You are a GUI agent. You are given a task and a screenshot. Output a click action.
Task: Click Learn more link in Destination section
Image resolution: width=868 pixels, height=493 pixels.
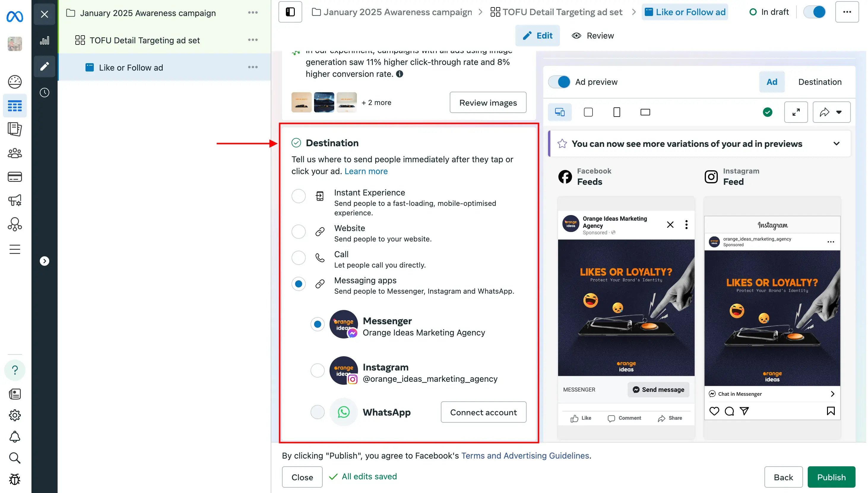click(366, 171)
